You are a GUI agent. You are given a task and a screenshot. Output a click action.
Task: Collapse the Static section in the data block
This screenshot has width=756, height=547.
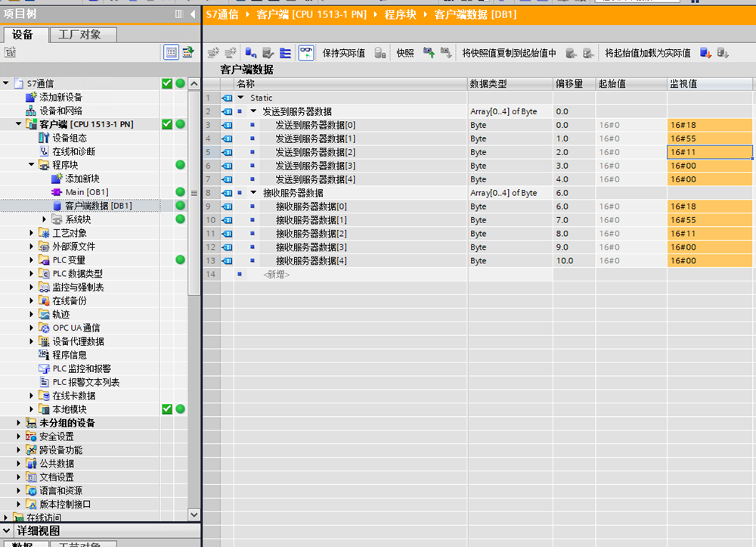pyautogui.click(x=241, y=98)
